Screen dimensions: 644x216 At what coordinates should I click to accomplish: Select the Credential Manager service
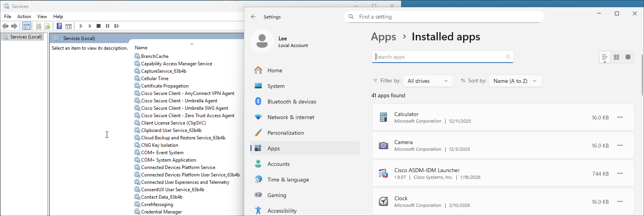coord(161,212)
